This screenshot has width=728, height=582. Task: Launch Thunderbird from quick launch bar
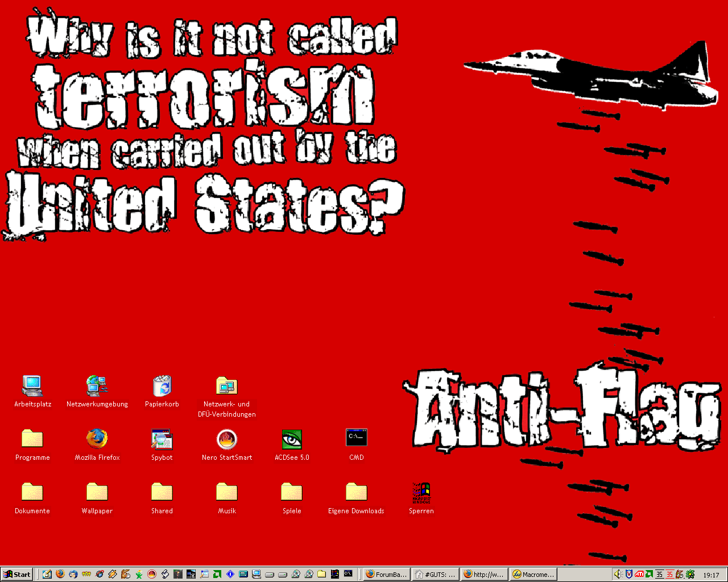pyautogui.click(x=73, y=574)
